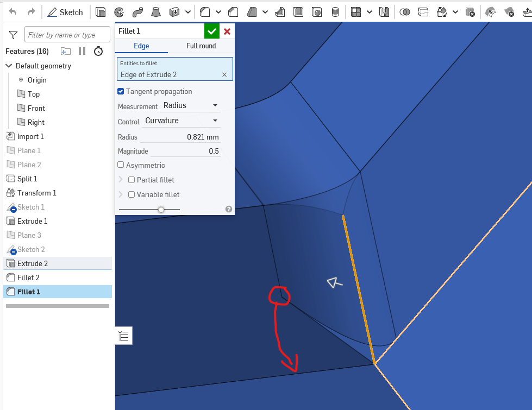Enable the Partial fillet checkbox
Screen dimensions: 532x410
[x=132, y=180]
